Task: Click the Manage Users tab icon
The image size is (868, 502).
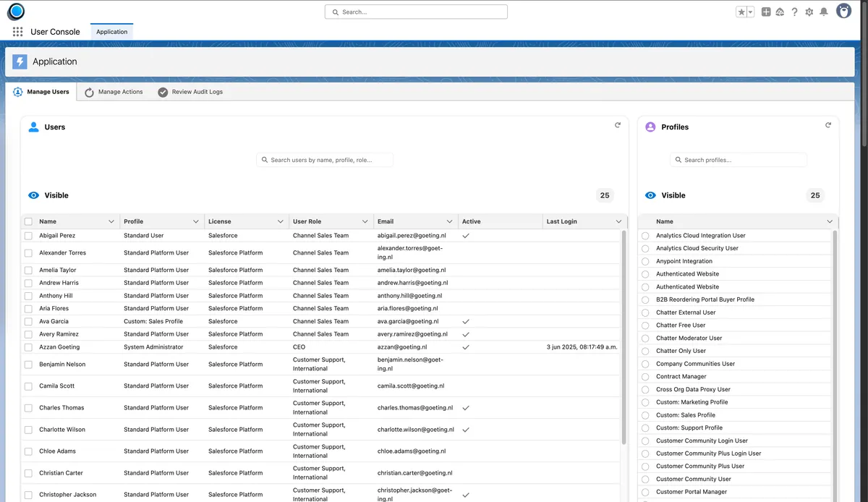Action: (18, 92)
